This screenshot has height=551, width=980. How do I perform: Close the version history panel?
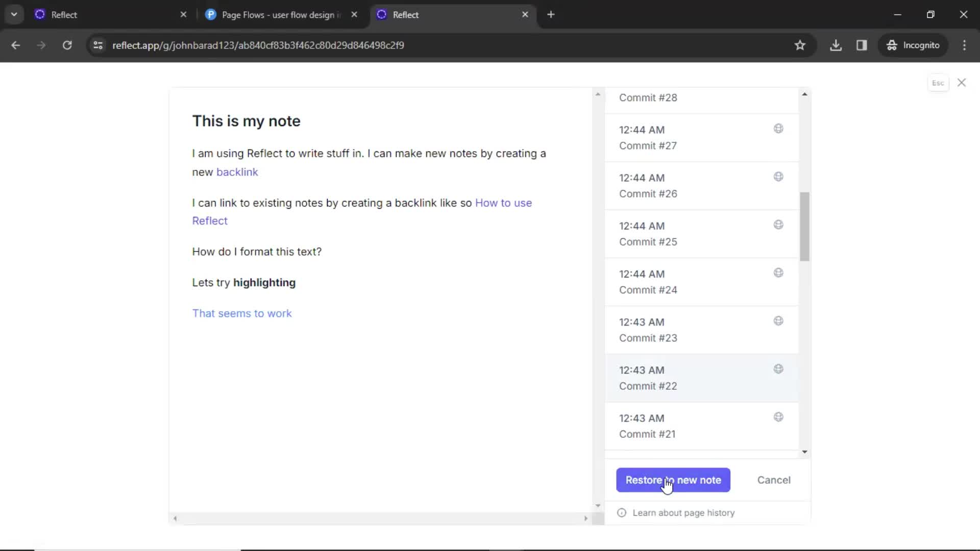[962, 83]
